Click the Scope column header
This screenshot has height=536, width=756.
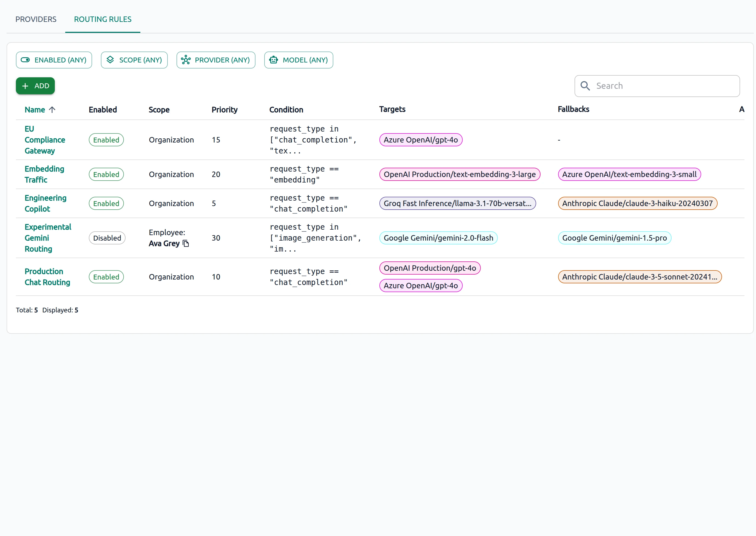click(x=159, y=110)
